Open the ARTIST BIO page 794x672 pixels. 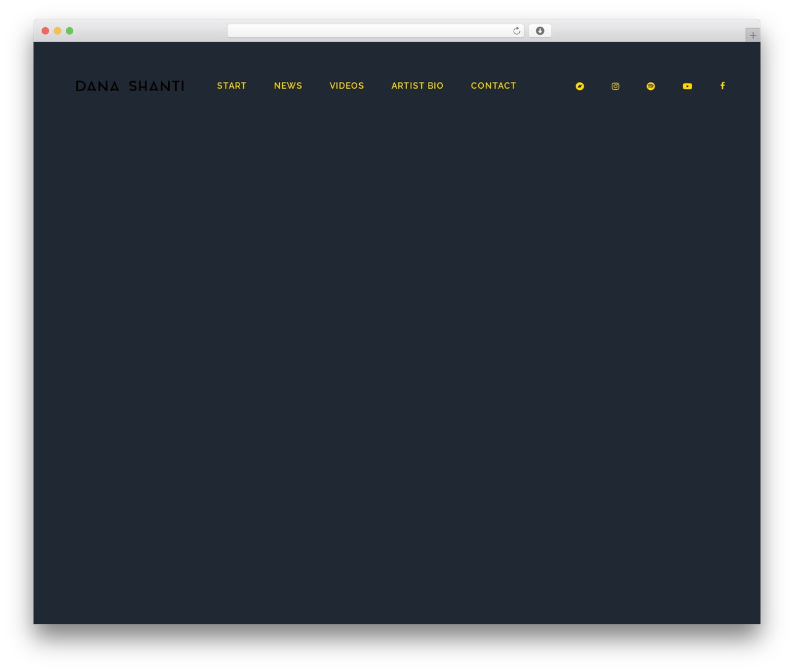tap(417, 86)
